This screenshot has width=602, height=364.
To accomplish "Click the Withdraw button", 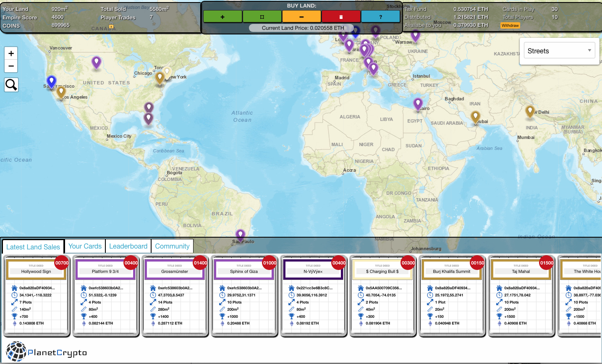I will coord(510,26).
